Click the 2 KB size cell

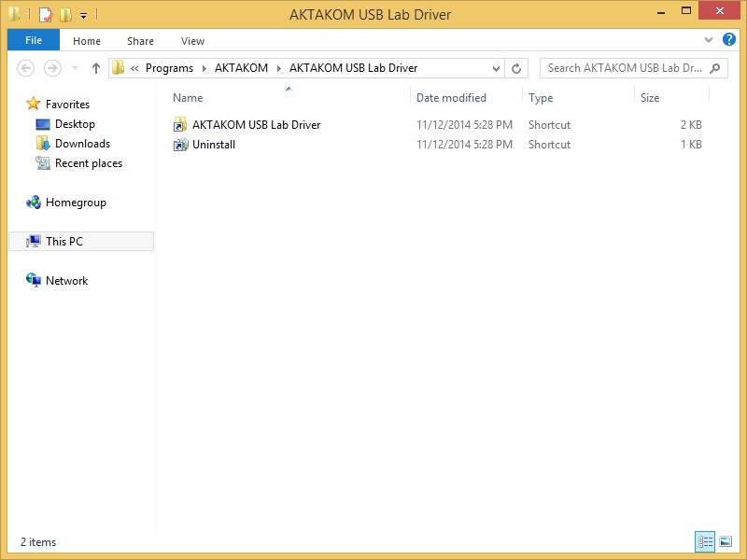point(691,125)
